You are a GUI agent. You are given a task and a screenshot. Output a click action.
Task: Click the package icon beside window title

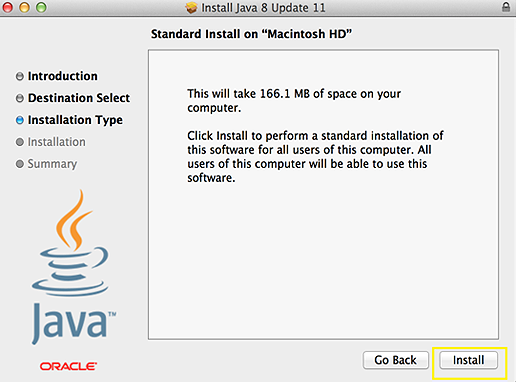(x=191, y=8)
